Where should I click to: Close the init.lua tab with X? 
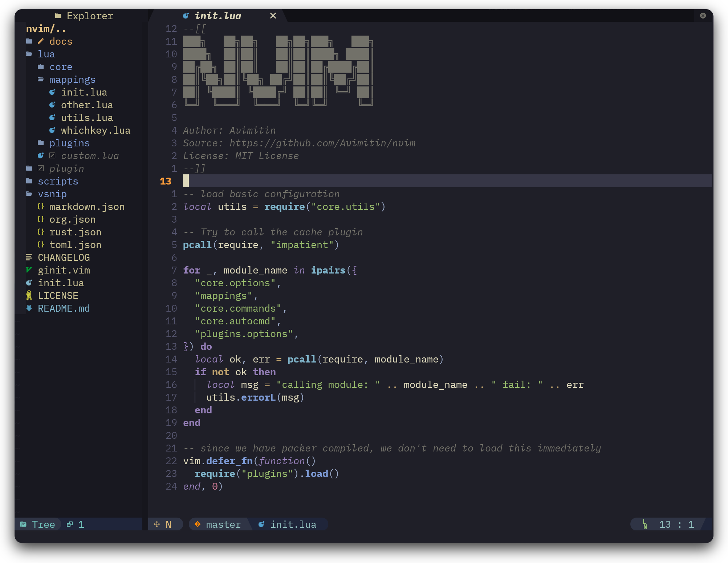(273, 16)
